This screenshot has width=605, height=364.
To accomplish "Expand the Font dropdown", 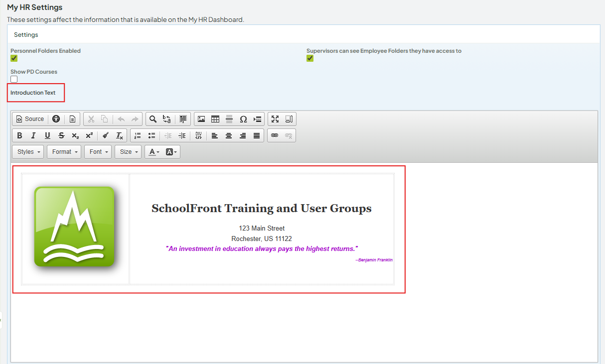I will point(98,152).
